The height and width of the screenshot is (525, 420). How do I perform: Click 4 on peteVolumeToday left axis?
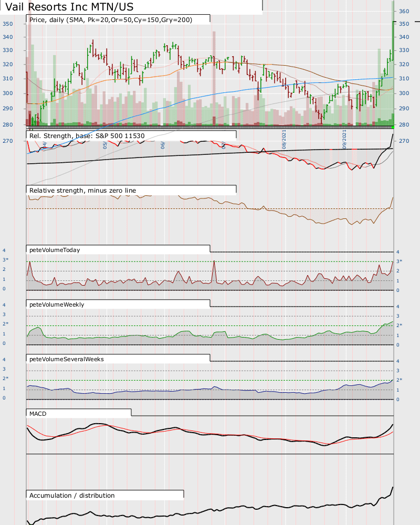pyautogui.click(x=4, y=250)
